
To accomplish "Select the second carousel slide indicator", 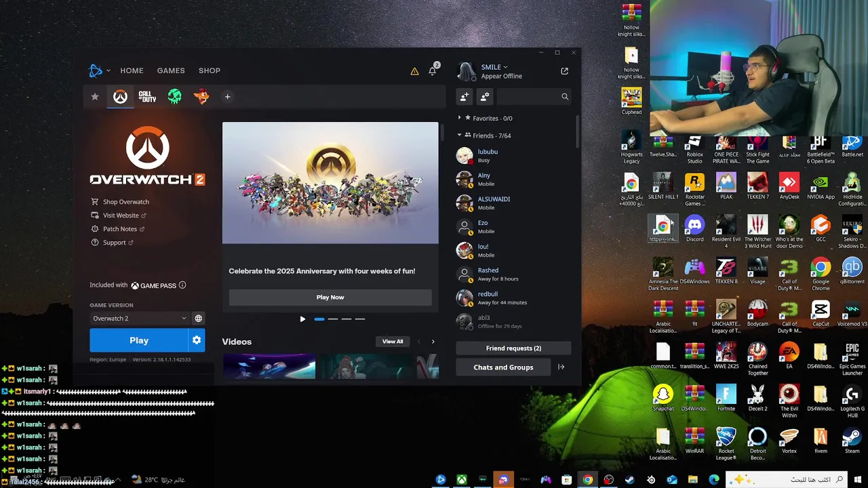I will 333,319.
